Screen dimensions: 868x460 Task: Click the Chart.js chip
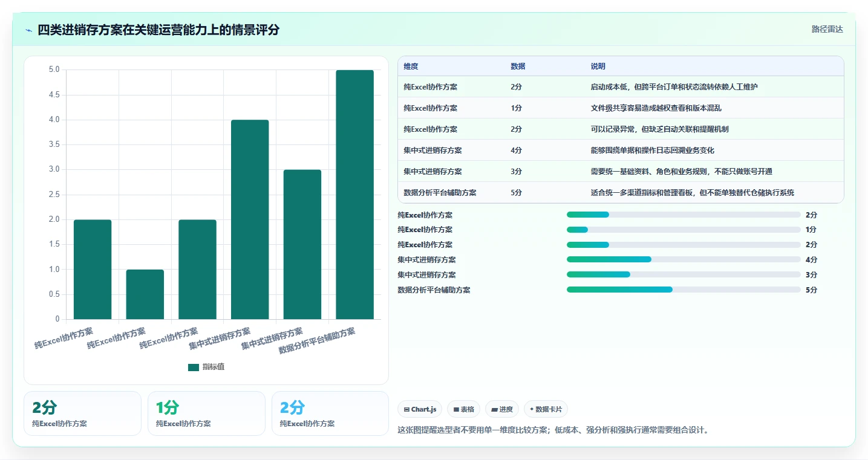[x=420, y=409]
